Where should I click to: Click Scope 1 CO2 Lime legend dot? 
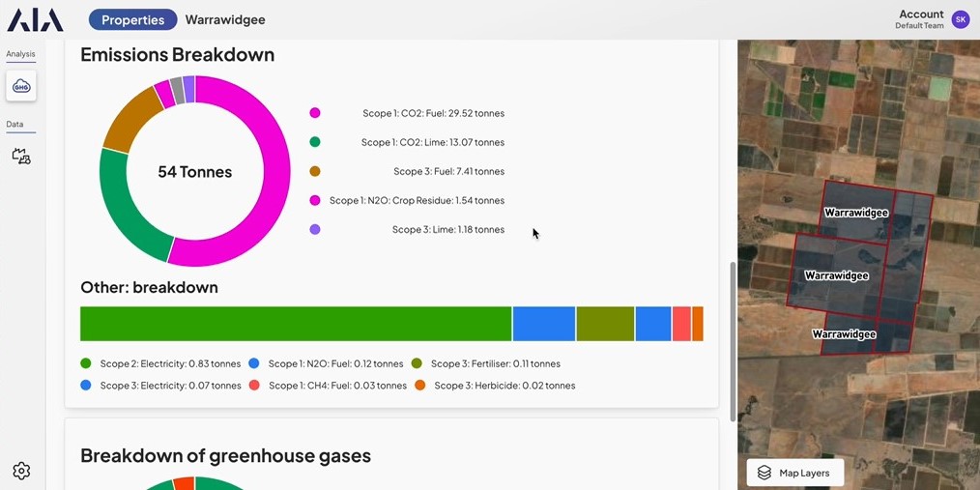pos(315,142)
